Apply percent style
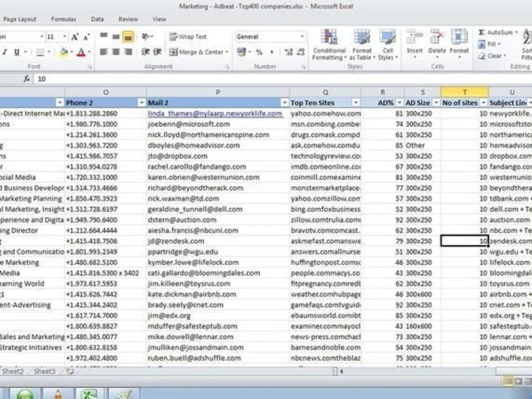 [x=259, y=52]
